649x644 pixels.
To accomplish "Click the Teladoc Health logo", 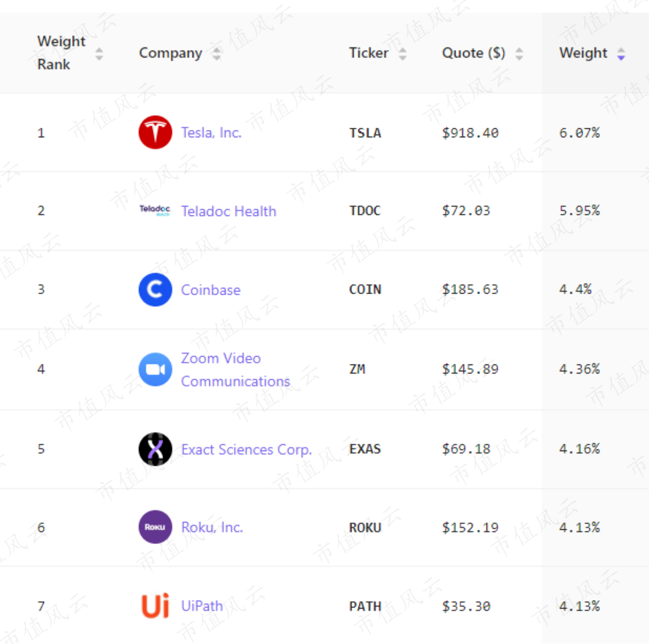I will pos(155,210).
